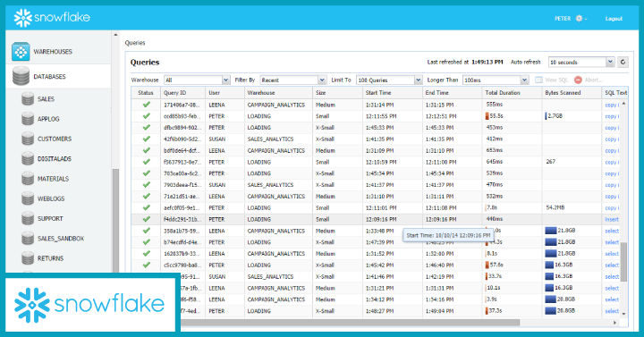Click start time 1:47:39 PM cell
This screenshot has height=337, width=644.
coord(393,242)
